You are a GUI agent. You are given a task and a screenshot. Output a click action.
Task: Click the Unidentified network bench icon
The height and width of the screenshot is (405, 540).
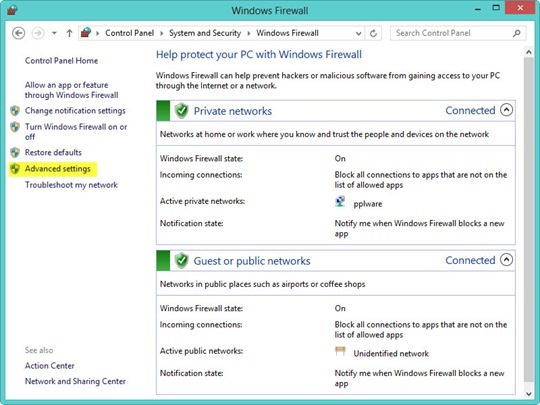[x=340, y=351]
